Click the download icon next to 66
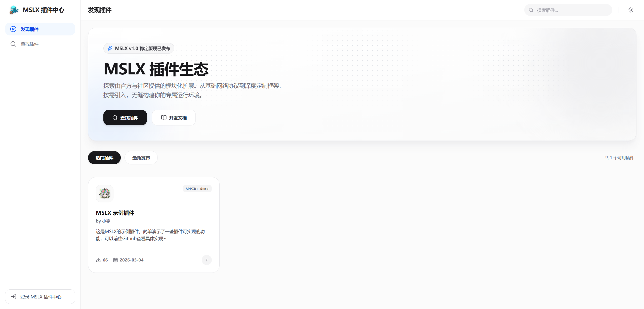The height and width of the screenshot is (309, 644). click(x=98, y=260)
